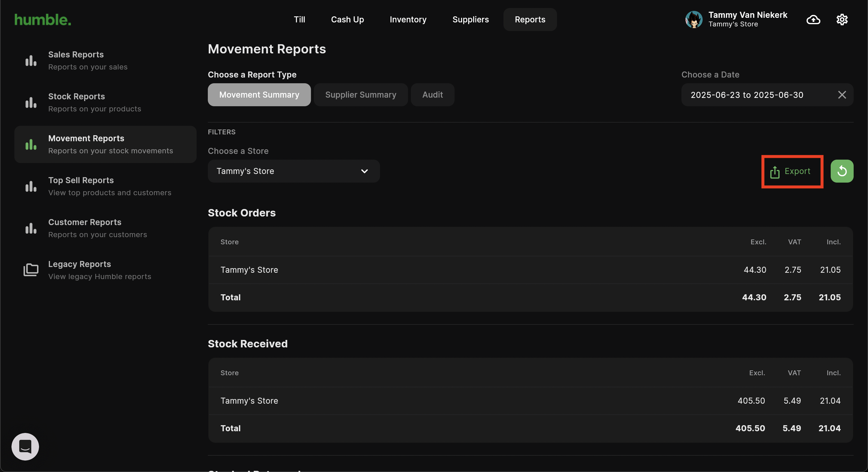Click the Sales Reports bar chart icon
Image resolution: width=868 pixels, height=472 pixels.
(x=31, y=61)
